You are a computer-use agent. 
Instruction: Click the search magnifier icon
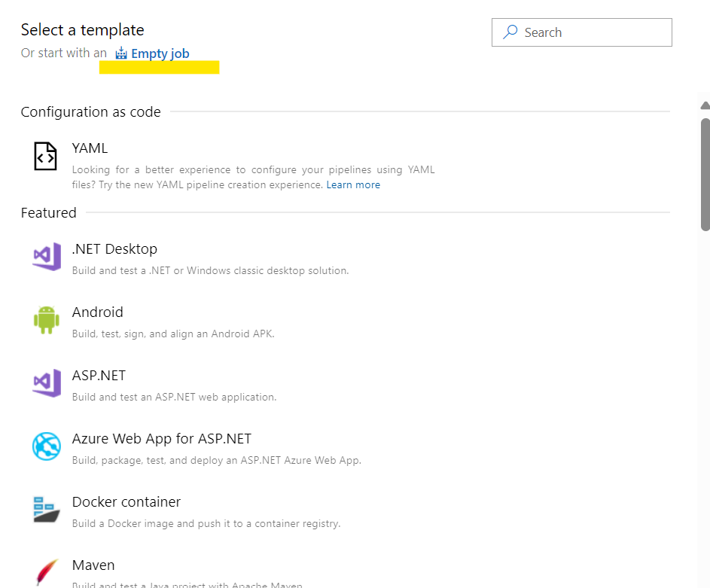[510, 32]
